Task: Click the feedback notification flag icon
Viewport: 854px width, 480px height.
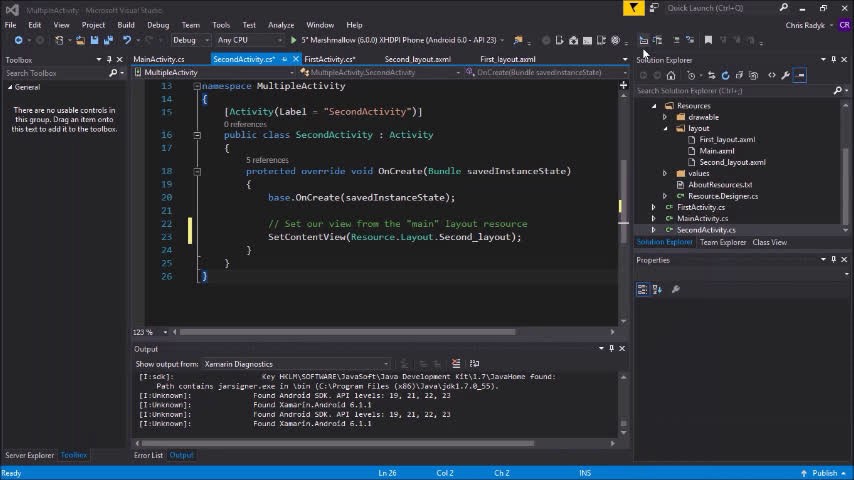Action: 633,8
